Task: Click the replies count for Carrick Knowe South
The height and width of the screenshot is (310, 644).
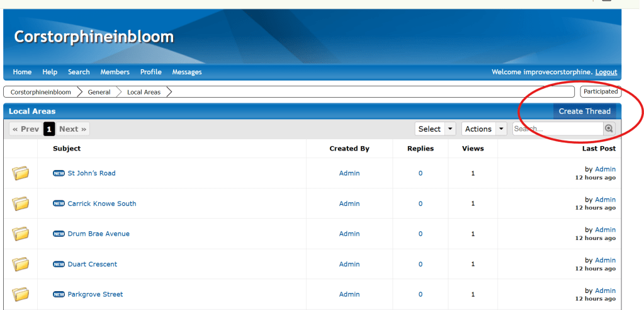Action: point(420,204)
